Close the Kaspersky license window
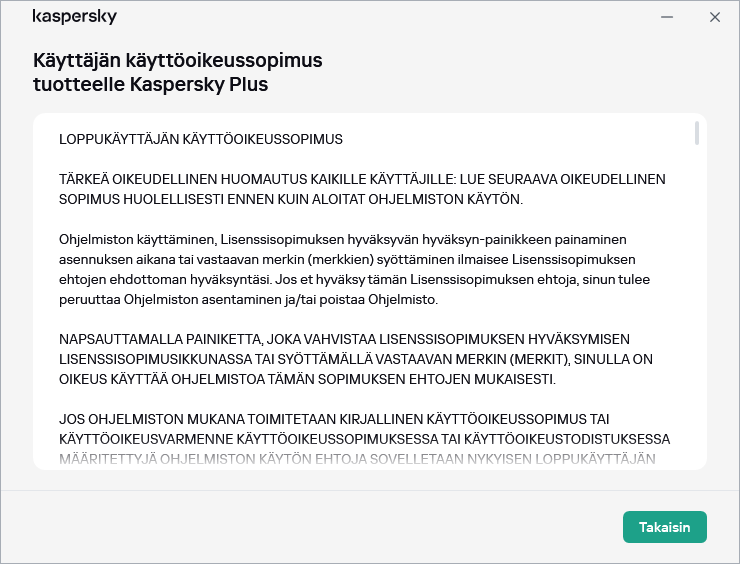 tap(714, 17)
